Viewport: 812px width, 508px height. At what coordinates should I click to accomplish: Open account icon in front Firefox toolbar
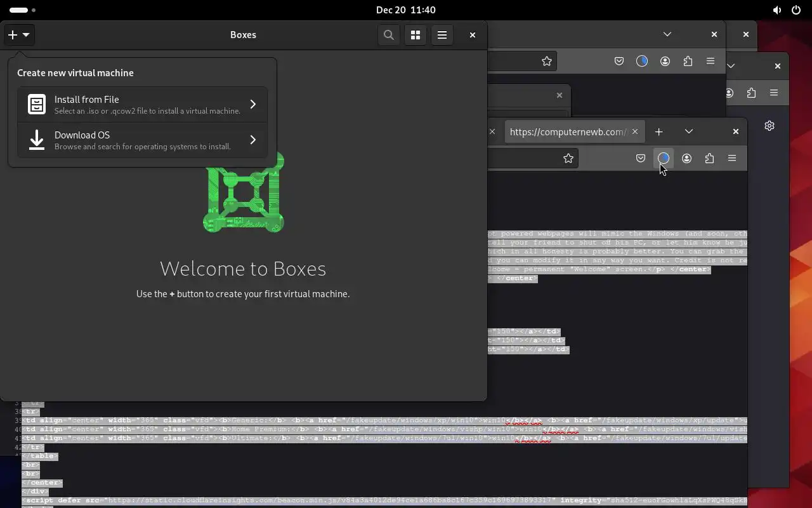(x=686, y=158)
